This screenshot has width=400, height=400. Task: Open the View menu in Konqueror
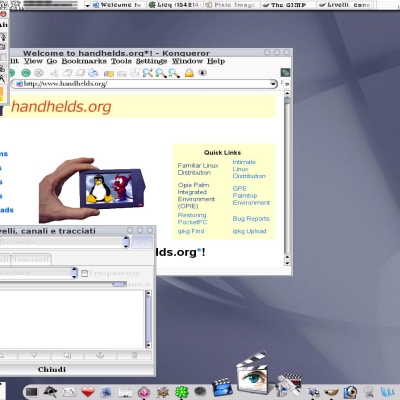(x=33, y=61)
